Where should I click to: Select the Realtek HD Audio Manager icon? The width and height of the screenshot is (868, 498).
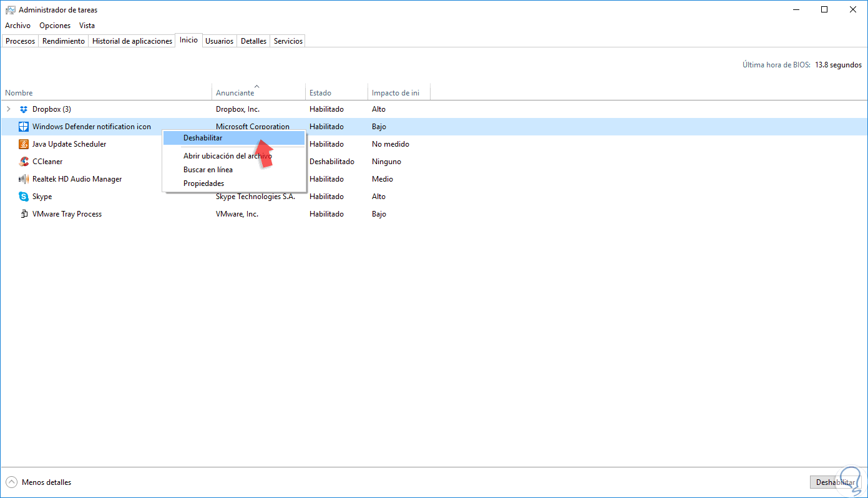coord(24,178)
